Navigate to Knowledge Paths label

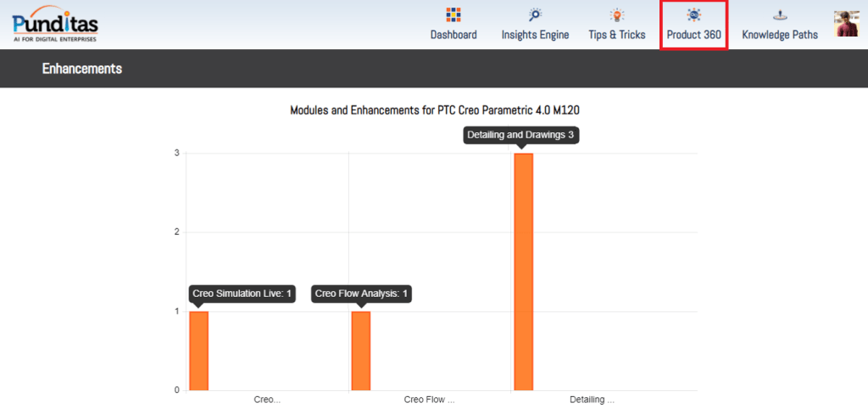pos(780,35)
